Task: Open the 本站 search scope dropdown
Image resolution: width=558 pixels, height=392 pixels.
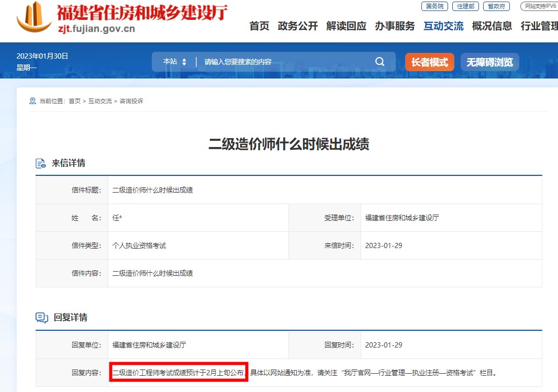Action: tap(174, 62)
